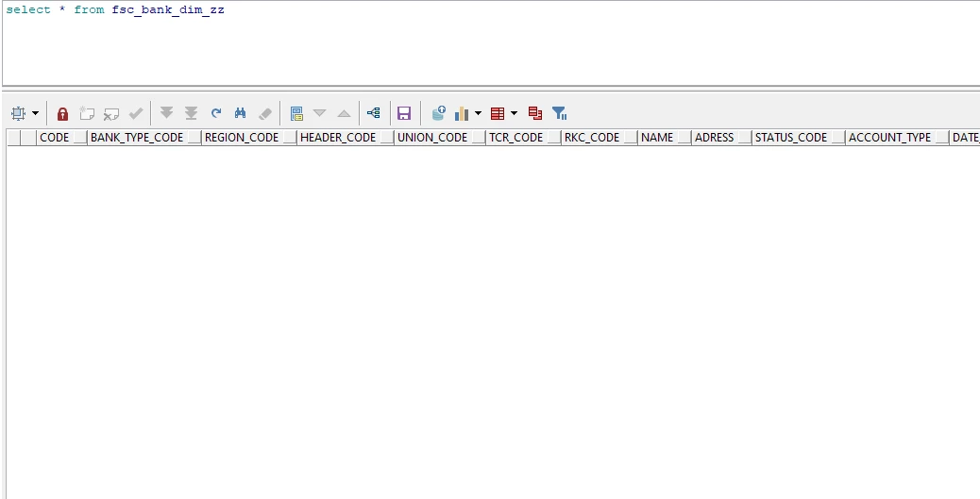Open the red grid dropdown arrow
This screenshot has width=980, height=499.
pos(515,113)
